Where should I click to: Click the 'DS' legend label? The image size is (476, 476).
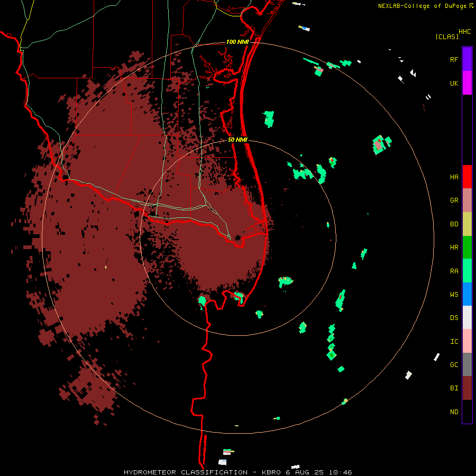(454, 318)
